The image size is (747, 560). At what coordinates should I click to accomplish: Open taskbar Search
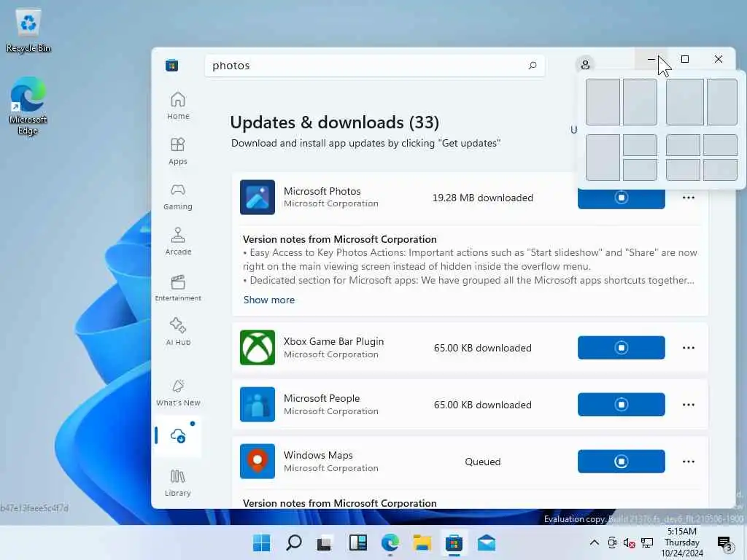point(293,542)
